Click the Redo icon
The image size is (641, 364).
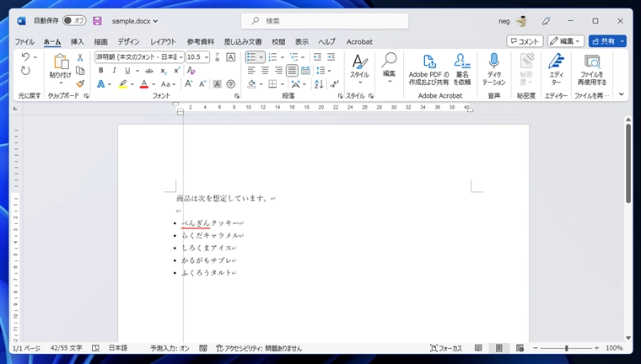click(x=25, y=71)
